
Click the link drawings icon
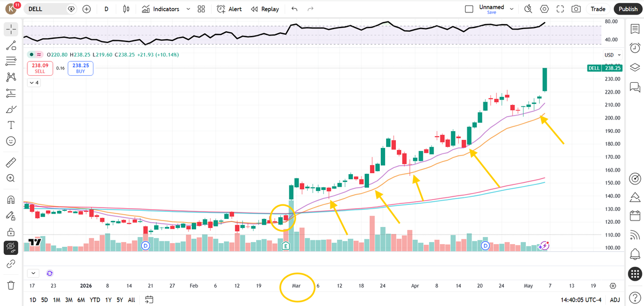tap(11, 264)
